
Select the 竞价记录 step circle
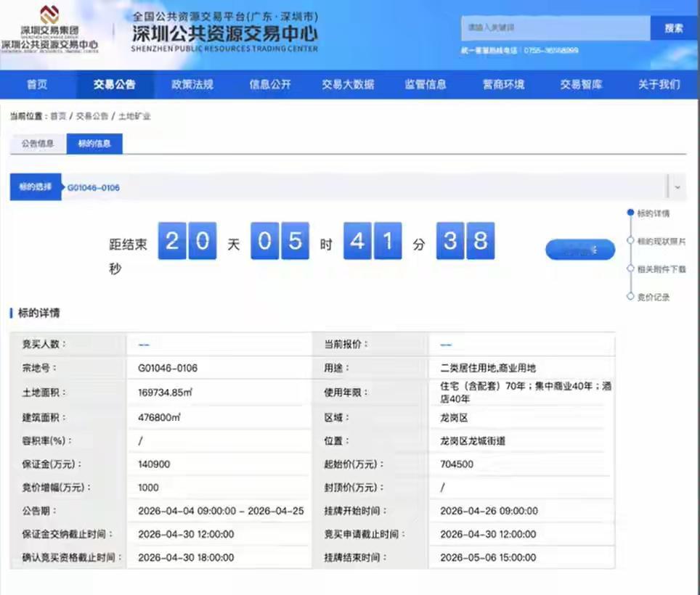(630, 296)
